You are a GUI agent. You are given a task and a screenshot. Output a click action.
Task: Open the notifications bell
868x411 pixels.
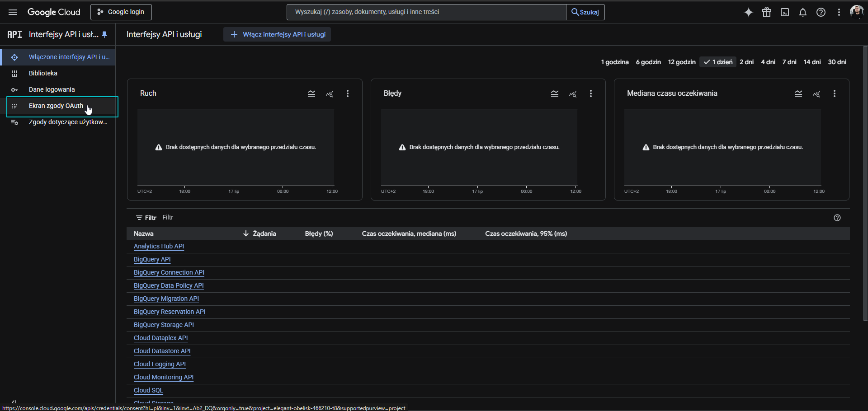click(x=803, y=12)
